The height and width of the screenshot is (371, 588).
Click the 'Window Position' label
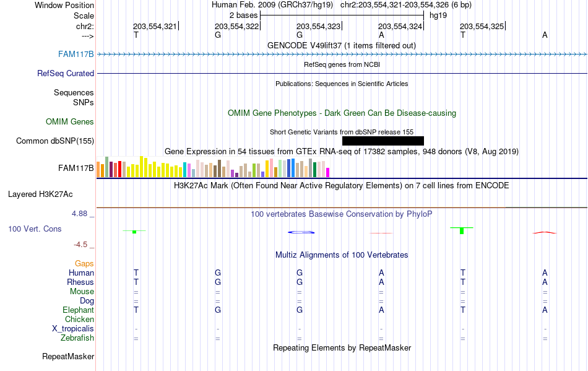coord(64,5)
